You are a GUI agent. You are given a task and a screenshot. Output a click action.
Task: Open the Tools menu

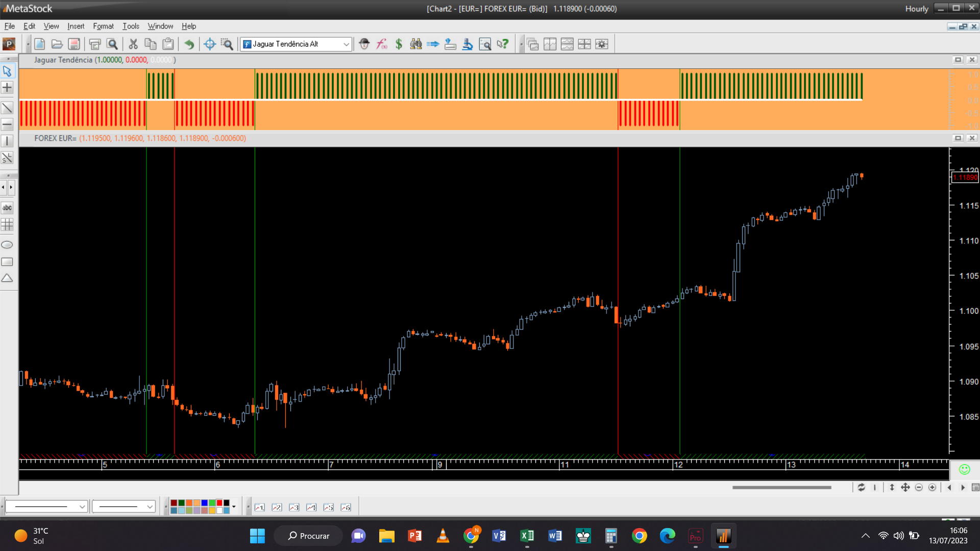click(131, 26)
